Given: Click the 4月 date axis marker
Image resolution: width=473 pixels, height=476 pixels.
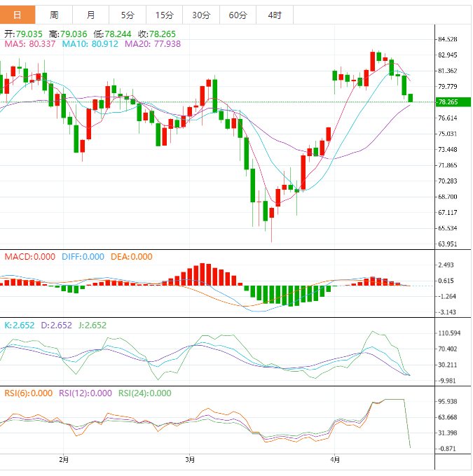Looking at the screenshot, I should coord(336,460).
